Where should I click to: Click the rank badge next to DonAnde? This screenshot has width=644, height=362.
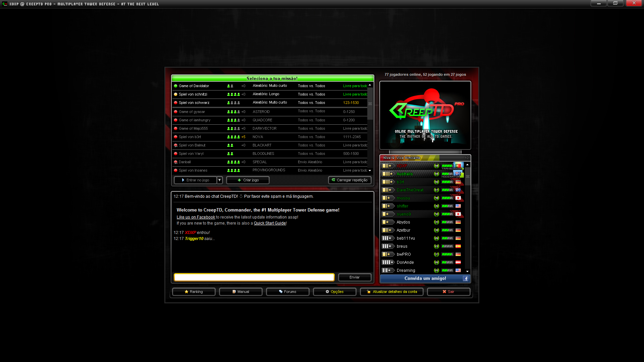click(x=388, y=262)
